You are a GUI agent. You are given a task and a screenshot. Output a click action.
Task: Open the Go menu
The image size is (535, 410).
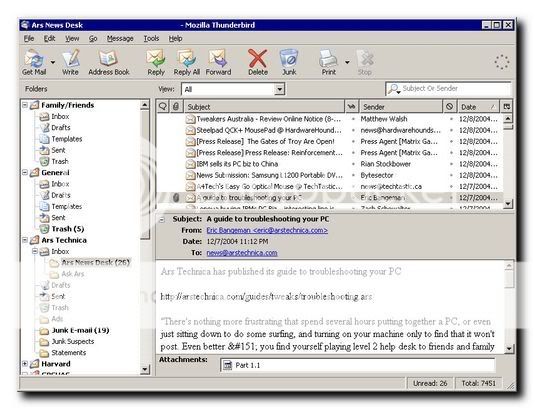pyautogui.click(x=93, y=39)
